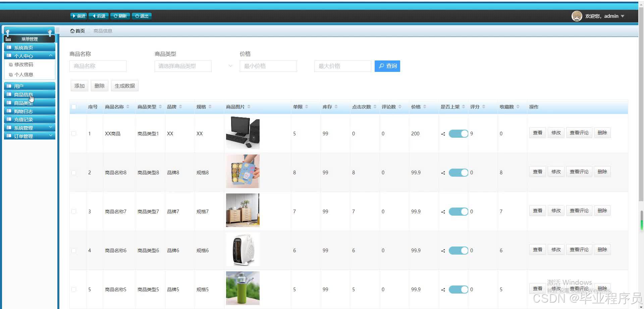The height and width of the screenshot is (309, 644).
Task: Tick the checkbox for XX商品 row
Action: (74, 134)
